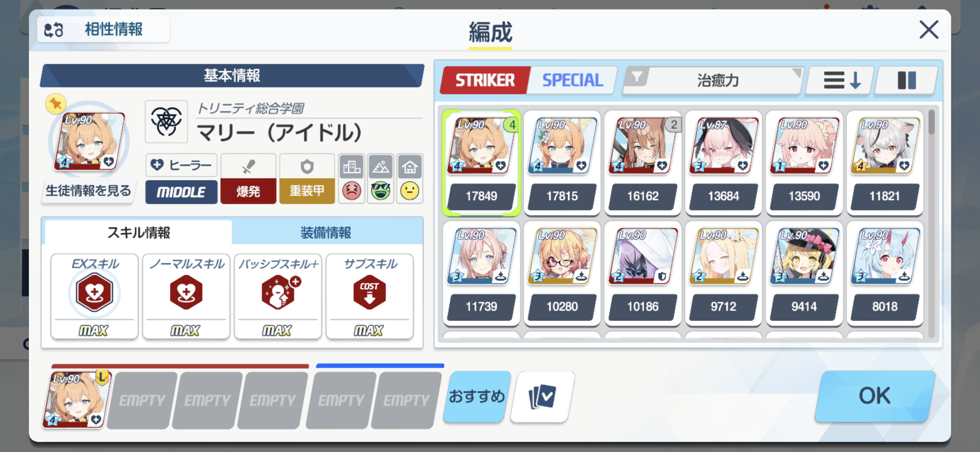
Task: Switch to the SPECIAL tab
Action: coord(573,80)
